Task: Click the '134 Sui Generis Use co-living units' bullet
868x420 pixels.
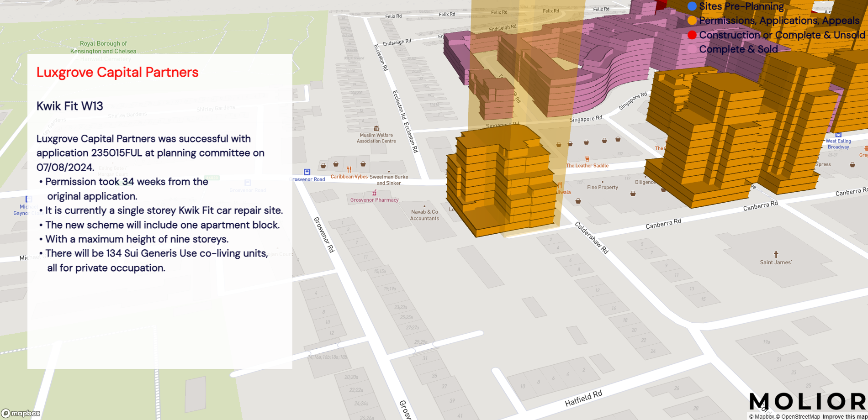Action: pyautogui.click(x=153, y=261)
